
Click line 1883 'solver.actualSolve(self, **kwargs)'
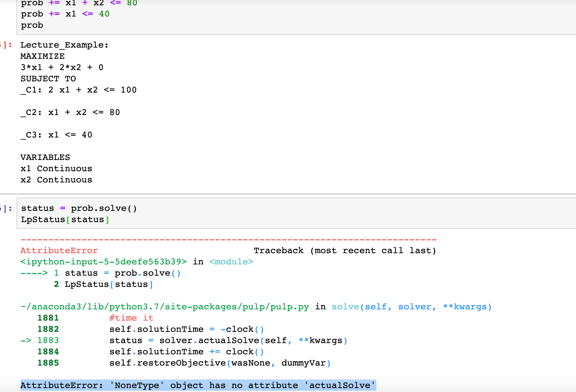point(253,340)
